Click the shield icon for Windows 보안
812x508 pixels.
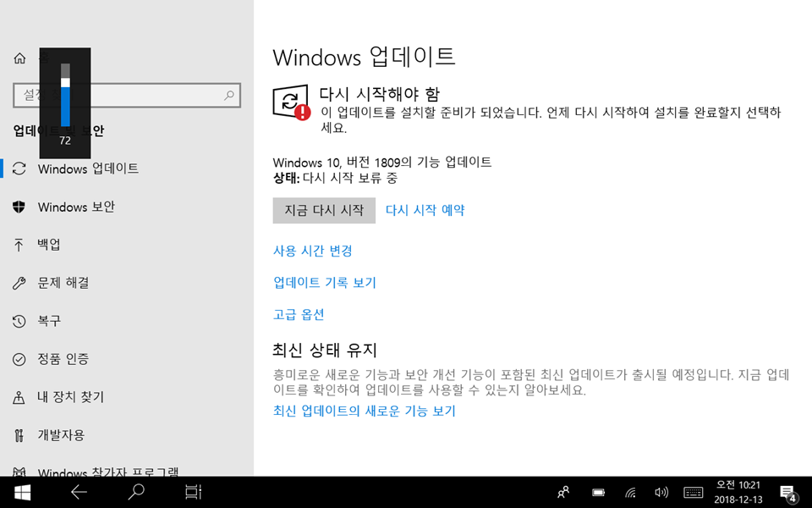pyautogui.click(x=19, y=207)
